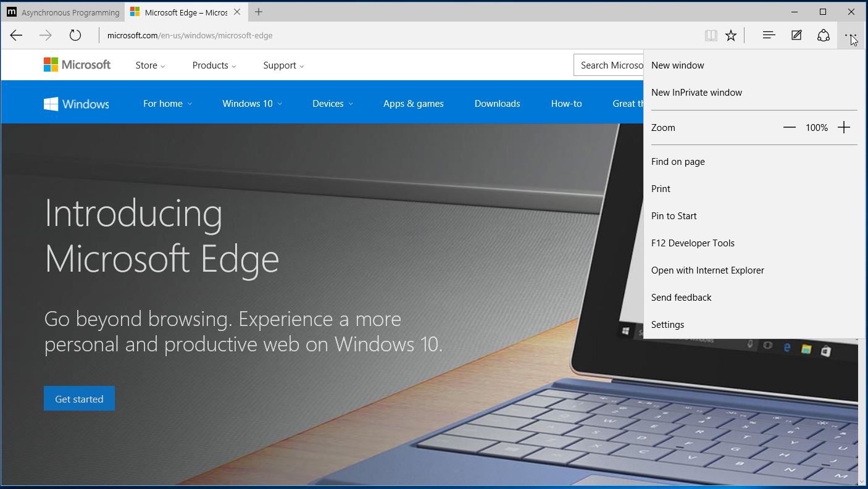868x489 pixels.
Task: Open the Downloads link
Action: click(x=498, y=104)
